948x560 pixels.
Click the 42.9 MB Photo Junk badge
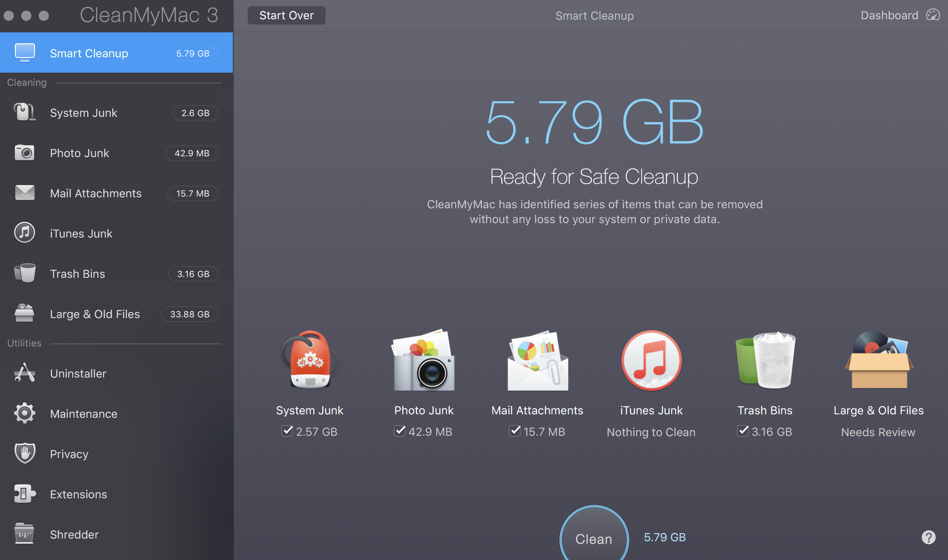[x=192, y=153]
